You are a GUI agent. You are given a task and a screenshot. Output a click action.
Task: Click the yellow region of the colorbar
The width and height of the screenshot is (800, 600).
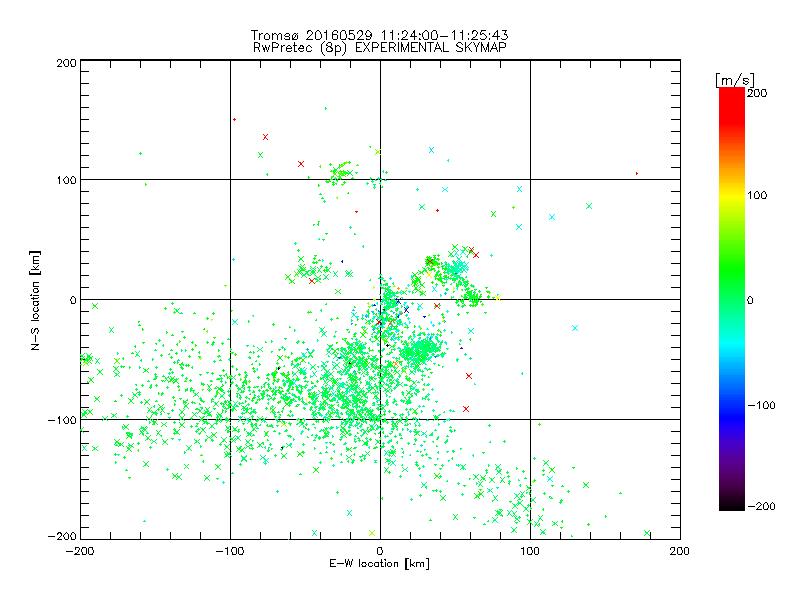coord(732,196)
